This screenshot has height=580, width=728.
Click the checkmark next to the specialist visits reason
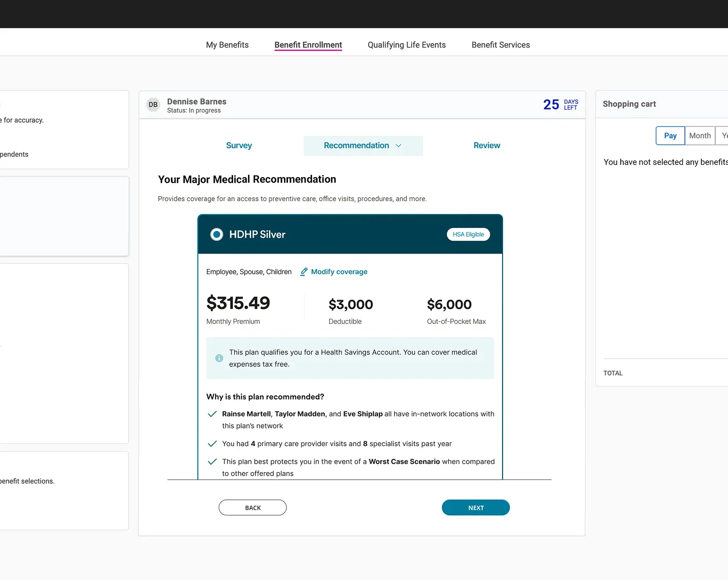212,443
